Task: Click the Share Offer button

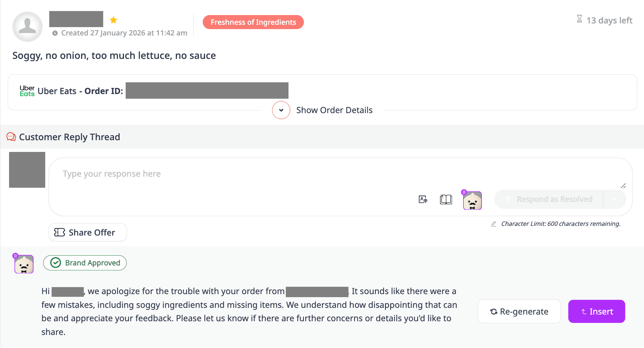Action: 87,232
